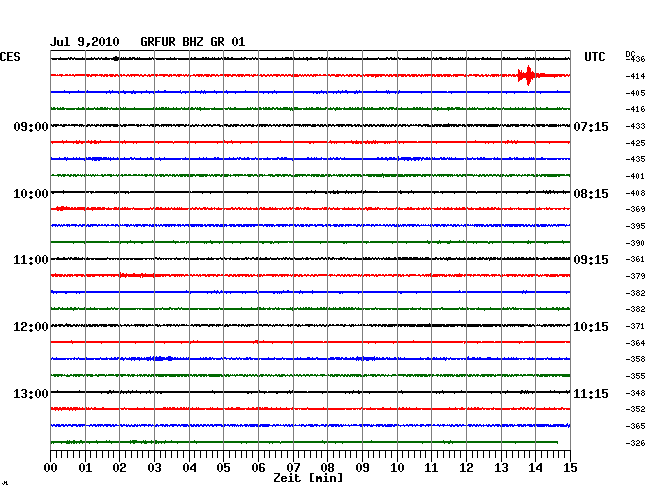The width and height of the screenshot is (650, 494).
Task: Click the DC column header
Action: [630, 54]
